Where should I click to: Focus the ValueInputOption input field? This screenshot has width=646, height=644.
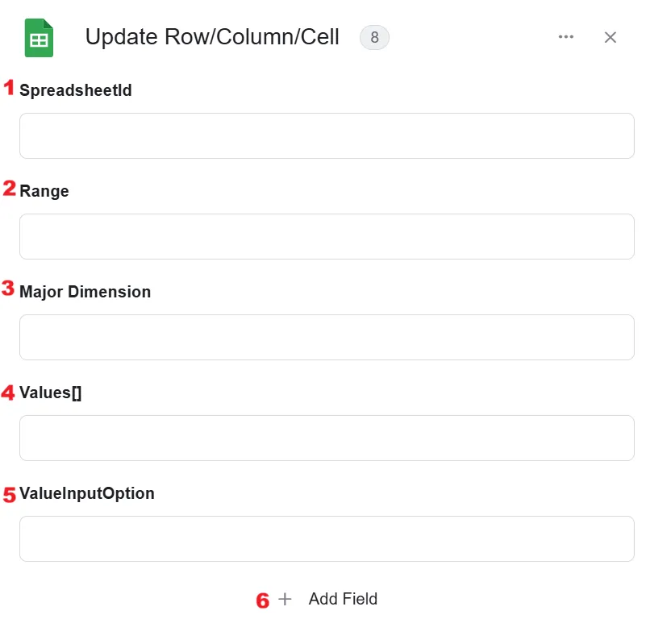[327, 538]
